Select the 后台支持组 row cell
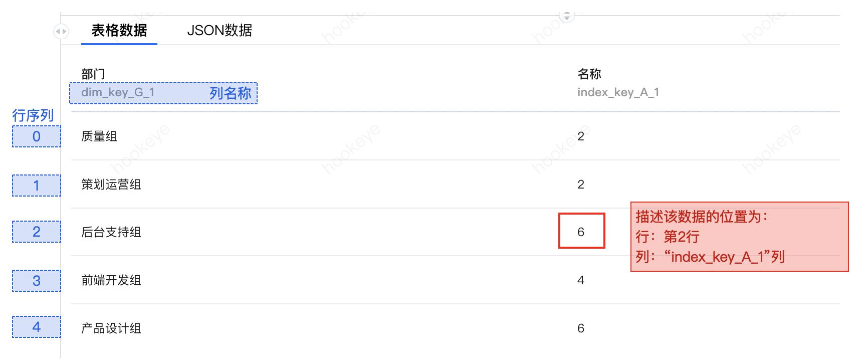Viewport: 868px width, 364px height. (x=111, y=232)
